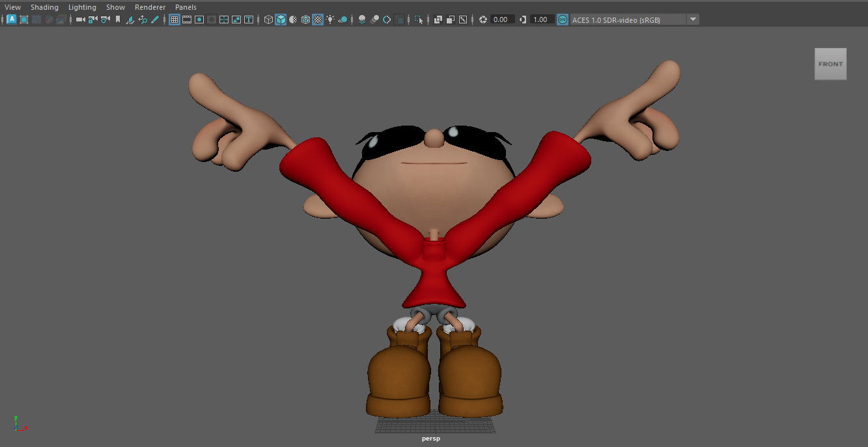Toggle the Field Chart icon

coord(224,20)
